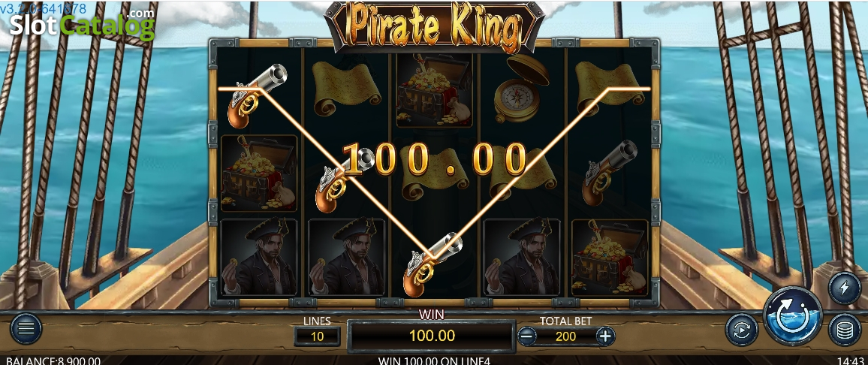868x365 pixels.
Task: Select bottom-left pirate captain symbol
Action: 258,257
